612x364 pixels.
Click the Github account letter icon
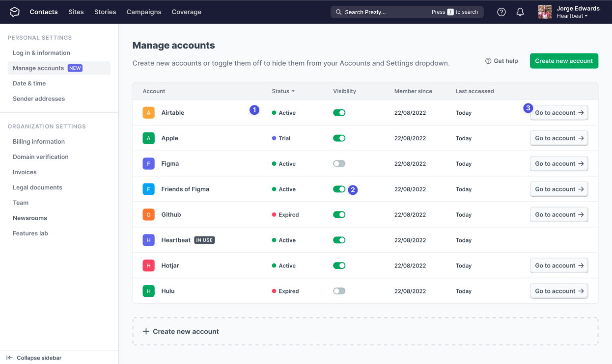point(149,215)
